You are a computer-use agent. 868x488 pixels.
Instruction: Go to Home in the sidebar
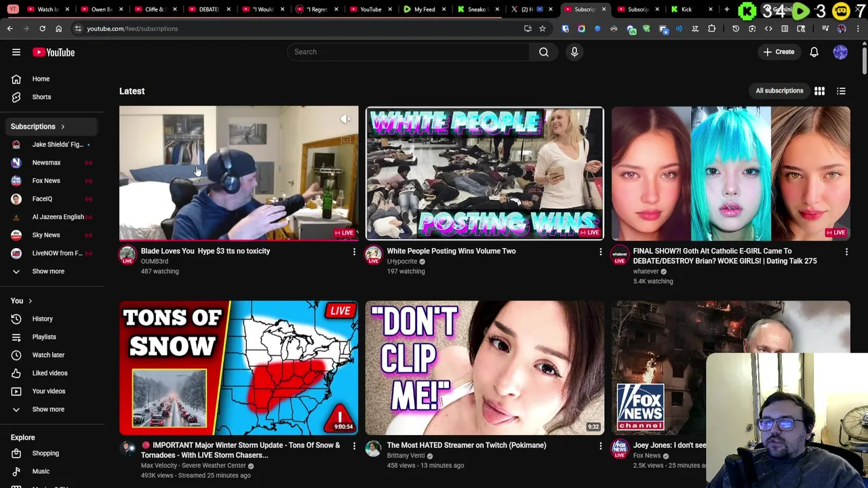(x=52, y=79)
